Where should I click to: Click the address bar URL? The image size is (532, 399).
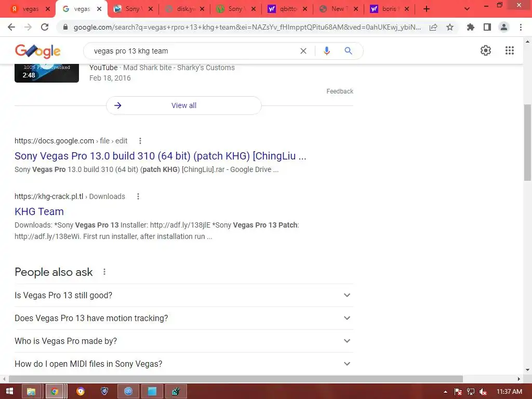point(247,27)
